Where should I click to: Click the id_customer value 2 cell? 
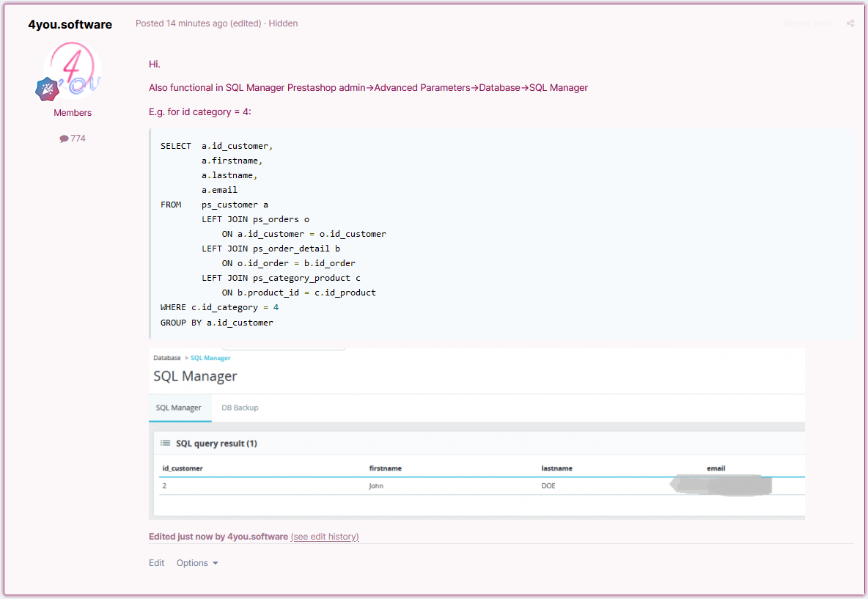tap(164, 486)
